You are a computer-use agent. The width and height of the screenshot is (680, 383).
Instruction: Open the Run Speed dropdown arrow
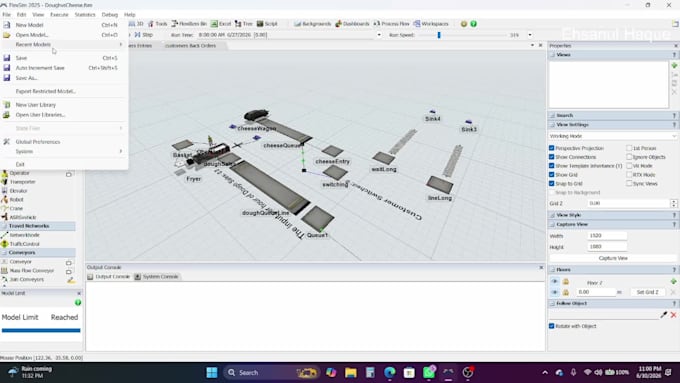pyautogui.click(x=530, y=35)
